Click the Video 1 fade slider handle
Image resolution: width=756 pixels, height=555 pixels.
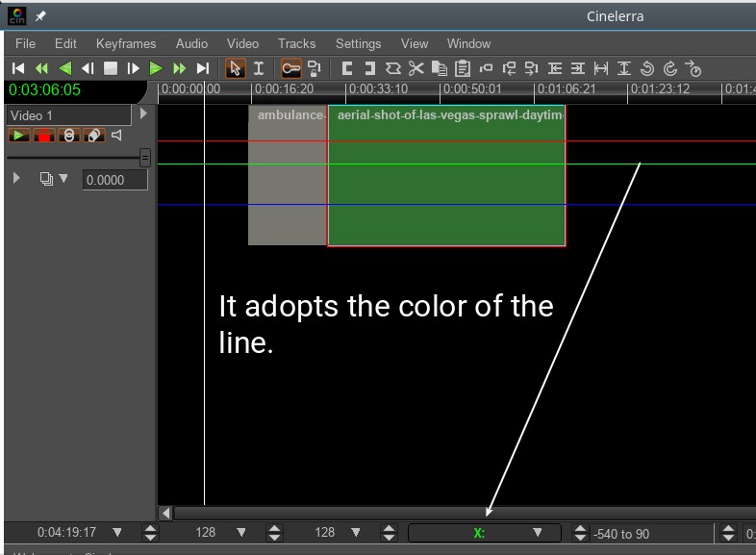(144, 158)
